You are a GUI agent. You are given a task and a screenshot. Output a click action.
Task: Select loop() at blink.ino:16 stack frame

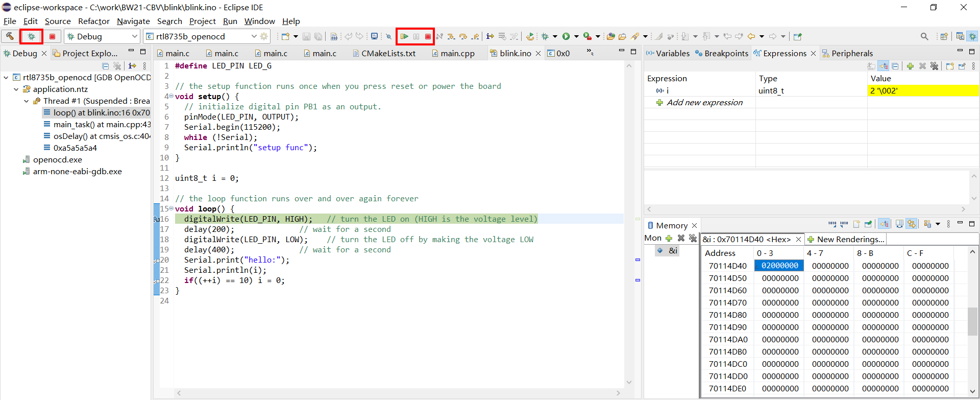97,112
